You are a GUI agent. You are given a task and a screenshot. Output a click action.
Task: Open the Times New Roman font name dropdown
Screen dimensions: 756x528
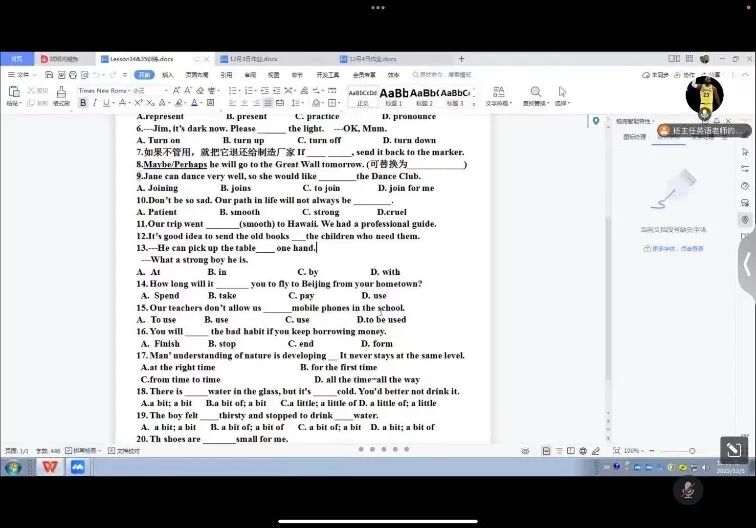tap(129, 91)
